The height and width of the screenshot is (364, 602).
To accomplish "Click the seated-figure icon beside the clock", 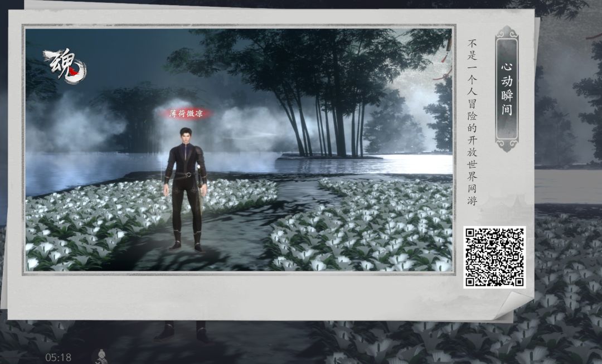I will pyautogui.click(x=101, y=357).
